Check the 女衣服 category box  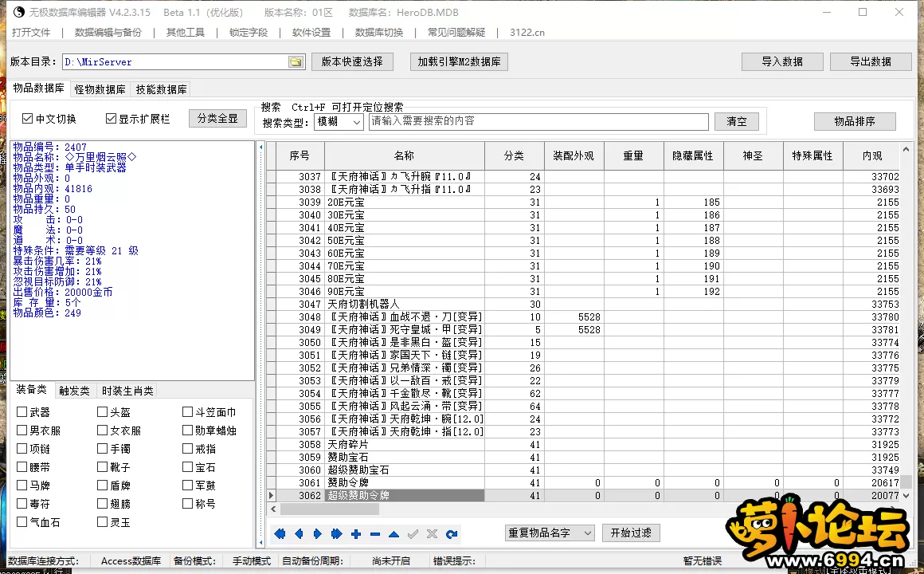[103, 430]
